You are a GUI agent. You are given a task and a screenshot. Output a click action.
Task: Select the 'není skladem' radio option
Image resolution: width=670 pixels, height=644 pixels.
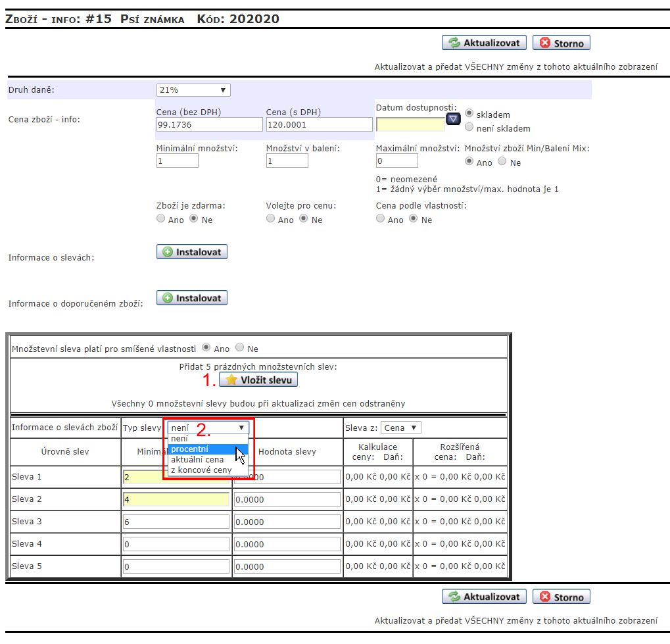[x=469, y=128]
